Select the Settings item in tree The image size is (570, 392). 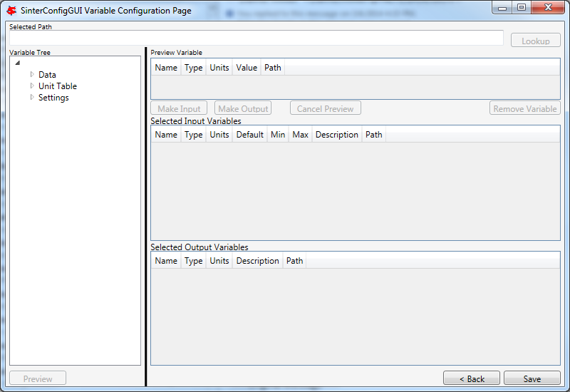point(53,98)
